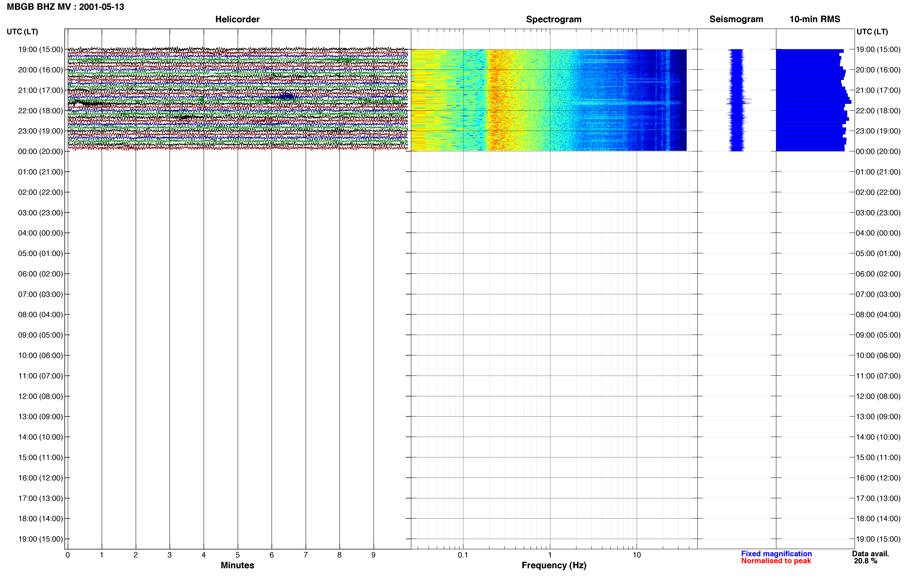924x578 pixels.
Task: Click left axis label '09:00 (05:00)'
Action: [41, 335]
